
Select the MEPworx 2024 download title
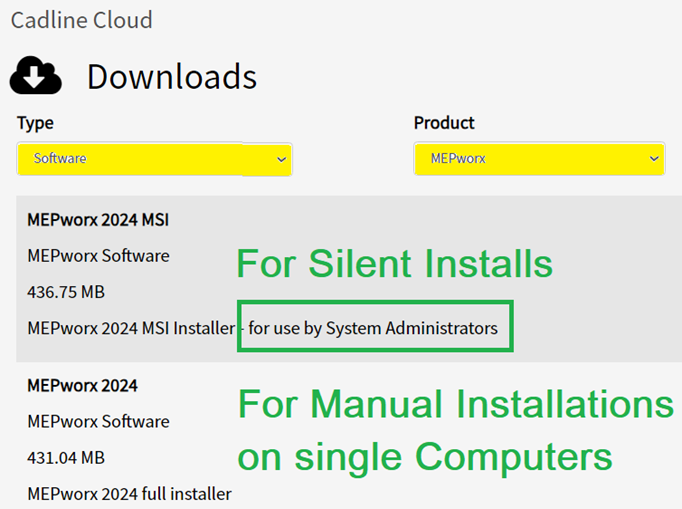pos(82,385)
